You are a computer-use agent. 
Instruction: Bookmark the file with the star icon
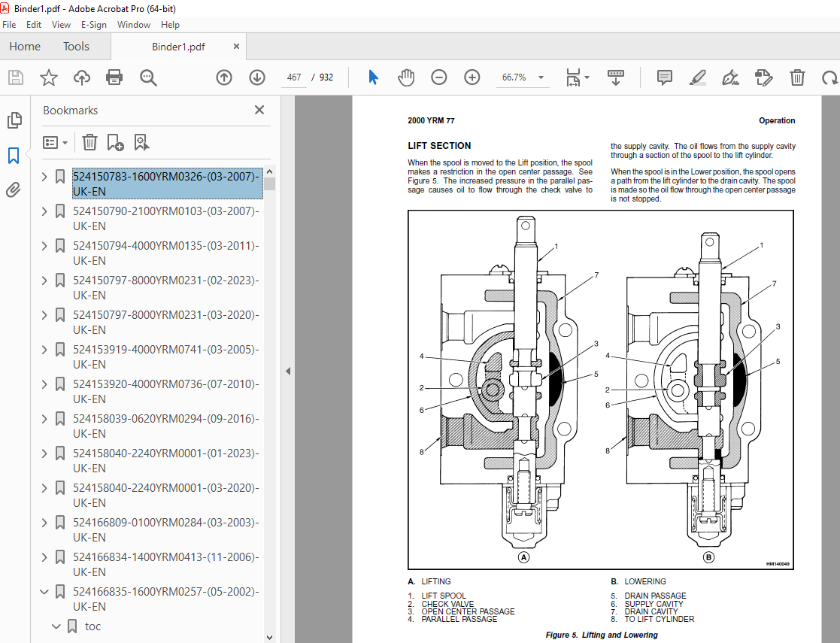click(49, 77)
